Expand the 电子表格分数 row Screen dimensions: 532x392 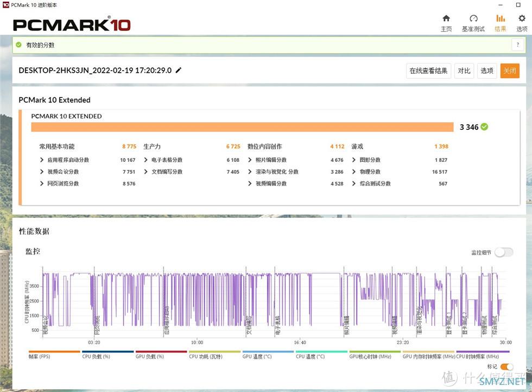(x=145, y=160)
